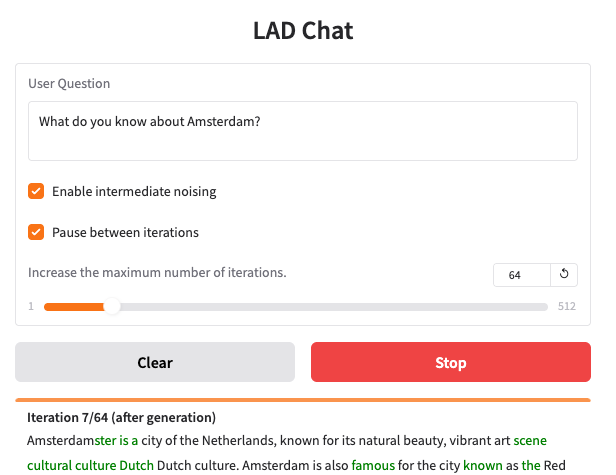This screenshot has width=616, height=475.
Task: Click the reset iterations arrow icon
Action: pos(564,275)
